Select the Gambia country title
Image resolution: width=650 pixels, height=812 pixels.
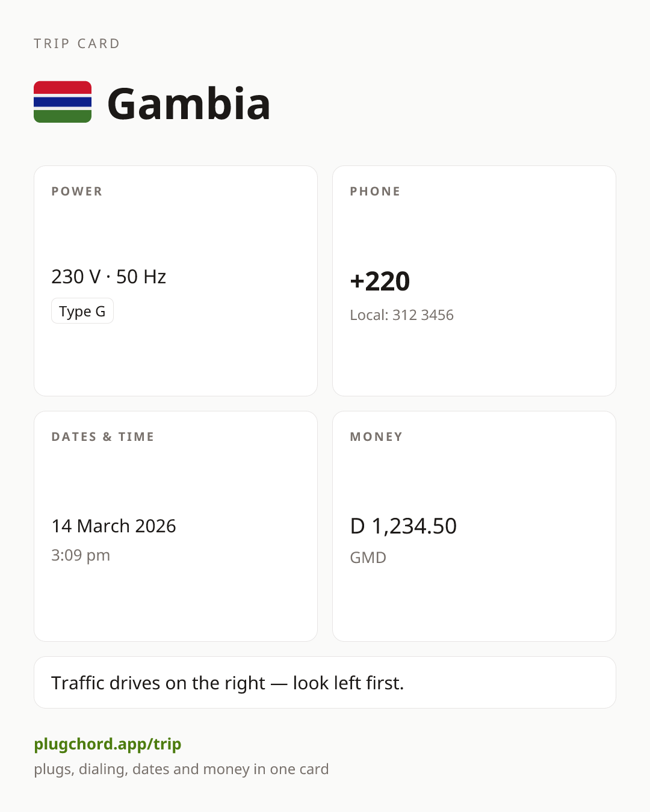pos(189,103)
